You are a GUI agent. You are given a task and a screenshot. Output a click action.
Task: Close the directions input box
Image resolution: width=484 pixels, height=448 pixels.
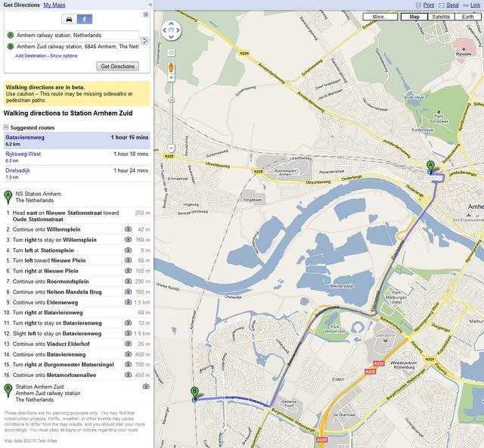[x=145, y=14]
